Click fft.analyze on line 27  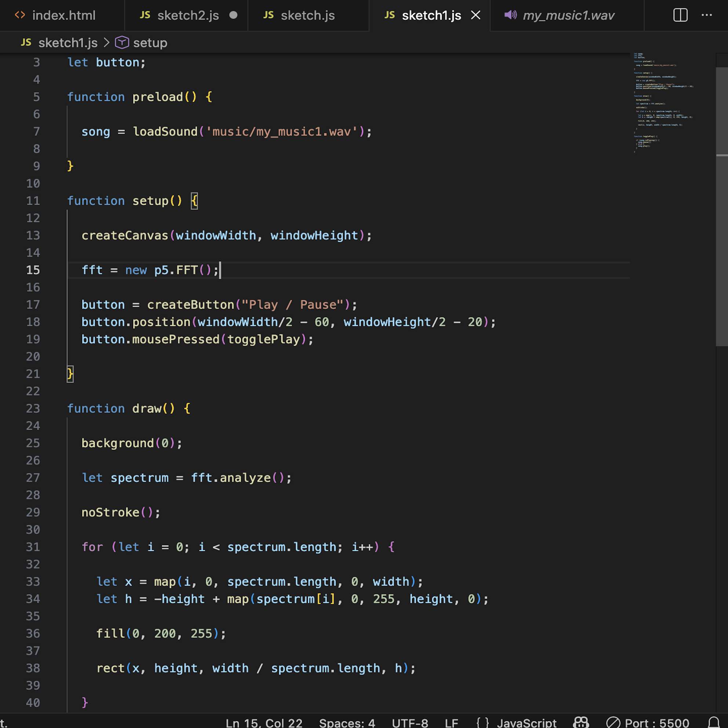click(231, 478)
